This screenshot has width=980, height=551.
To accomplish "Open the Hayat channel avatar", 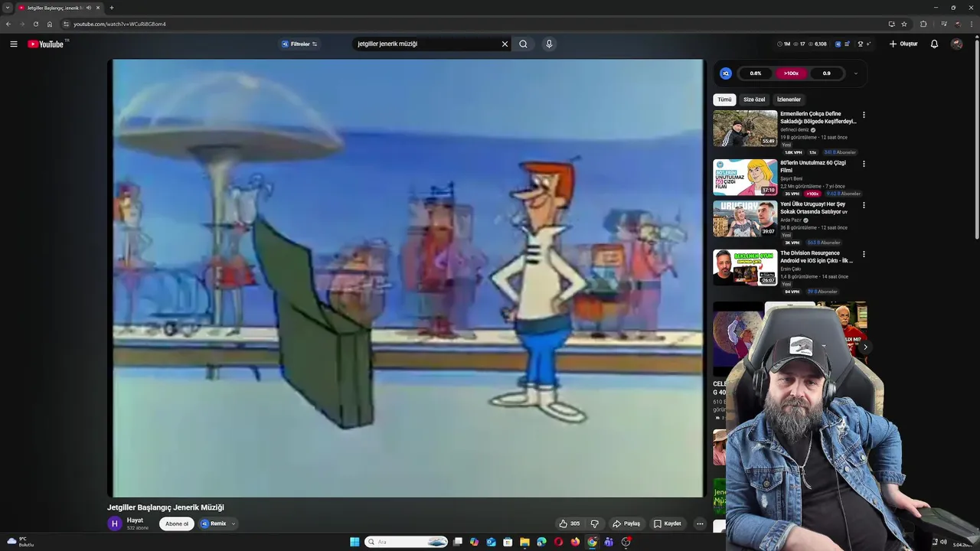I will (115, 523).
